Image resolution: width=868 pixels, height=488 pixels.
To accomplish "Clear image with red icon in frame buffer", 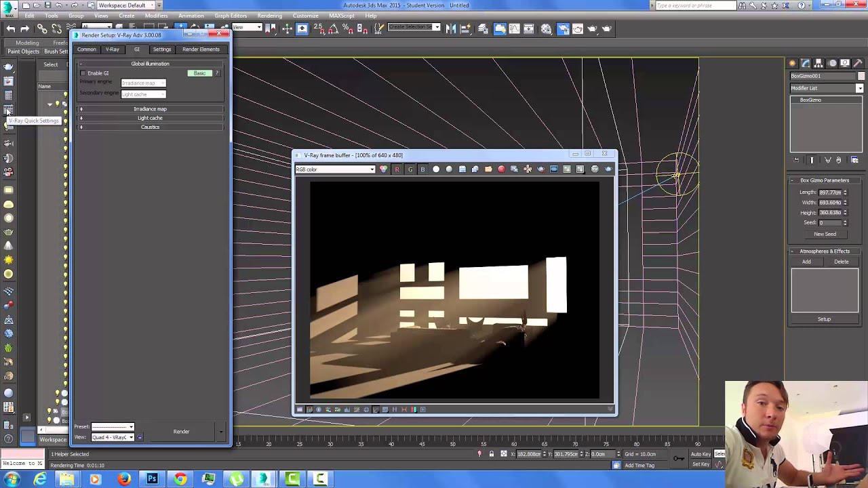I will 501,169.
